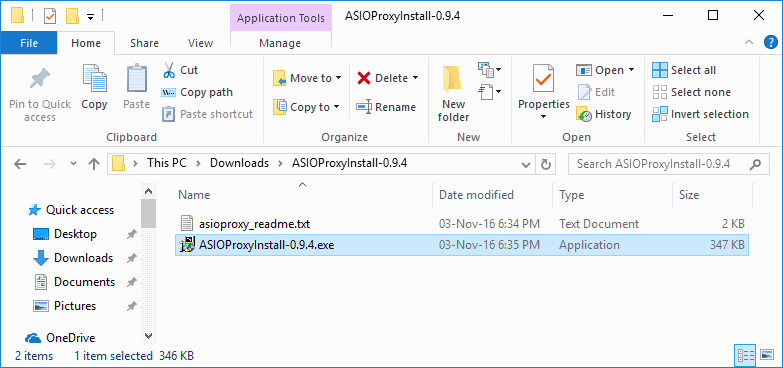Click Select none in ribbon
783x368 pixels.
(x=692, y=92)
